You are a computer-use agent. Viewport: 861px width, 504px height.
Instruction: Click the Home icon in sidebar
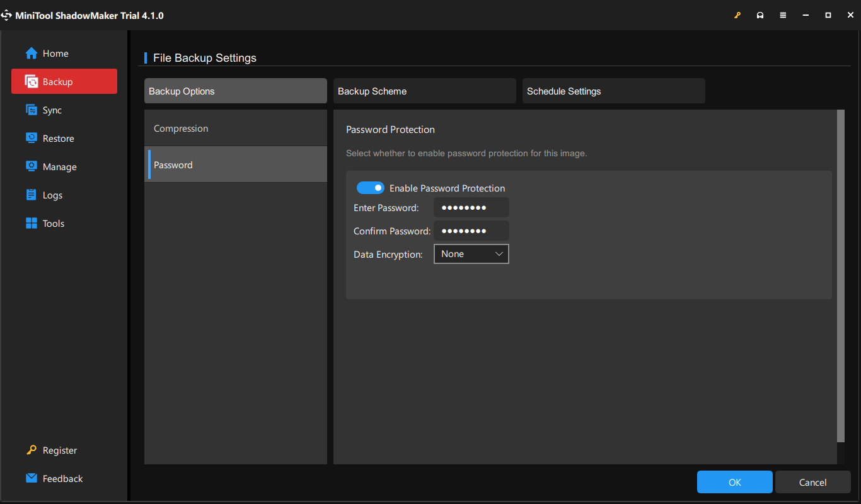32,54
